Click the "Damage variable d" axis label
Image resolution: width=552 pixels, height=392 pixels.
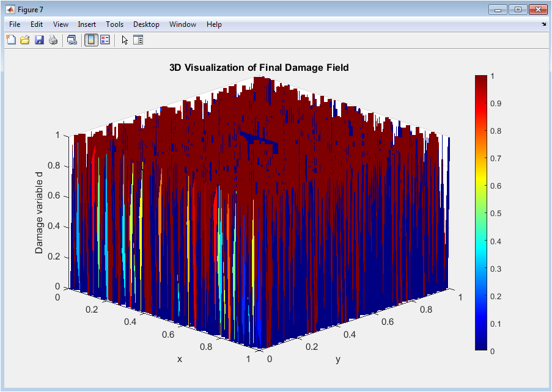pos(39,212)
